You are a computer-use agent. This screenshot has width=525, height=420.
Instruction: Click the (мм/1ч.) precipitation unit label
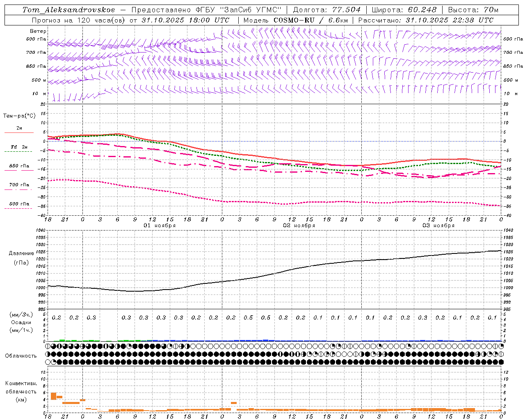21,330
